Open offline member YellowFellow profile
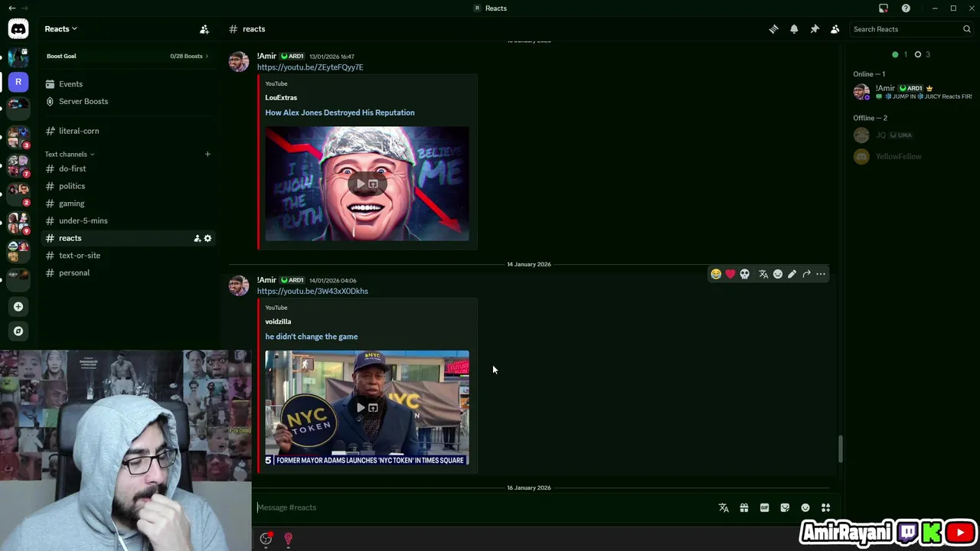This screenshot has height=551, width=980. (911, 157)
